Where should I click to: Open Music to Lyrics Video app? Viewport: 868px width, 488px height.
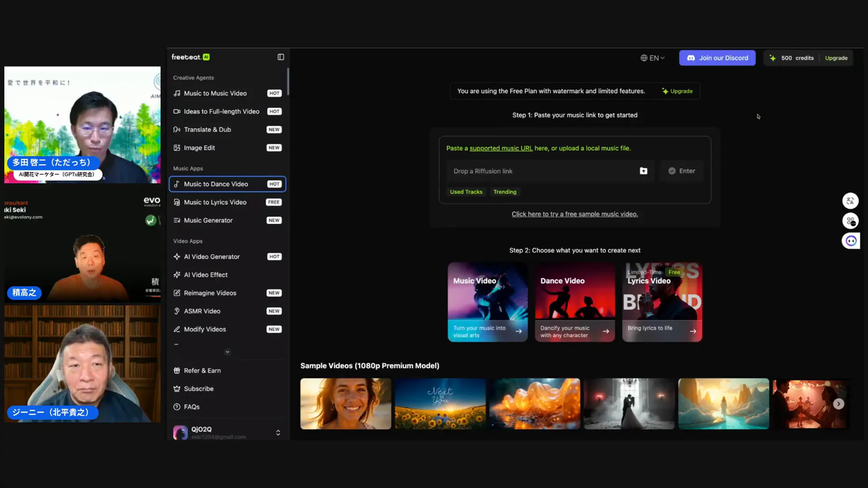227,202
